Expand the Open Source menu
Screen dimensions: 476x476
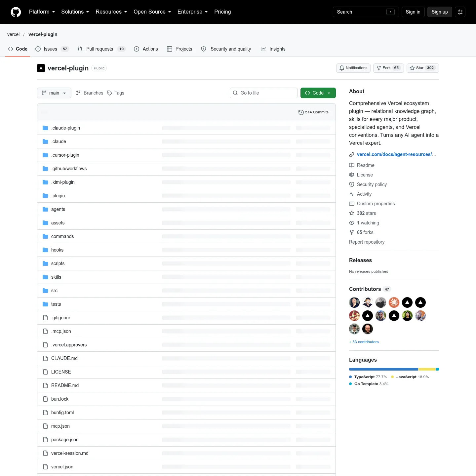pos(152,12)
